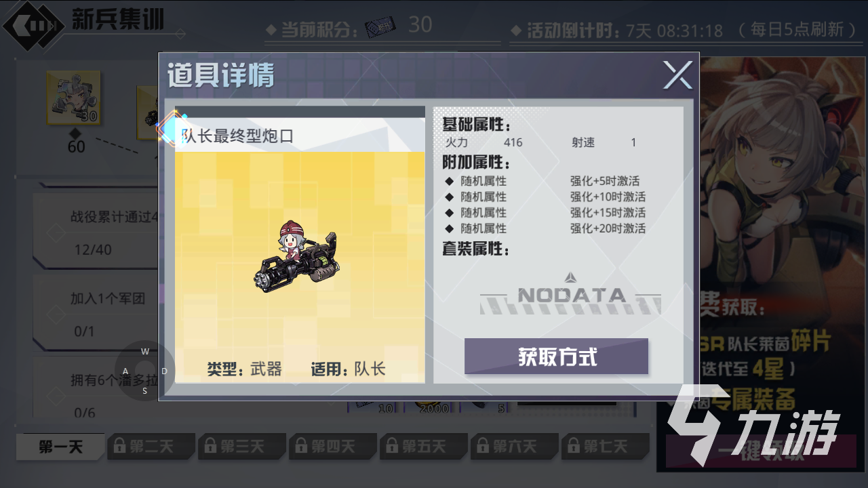Click the 获取方式 button

(x=556, y=357)
